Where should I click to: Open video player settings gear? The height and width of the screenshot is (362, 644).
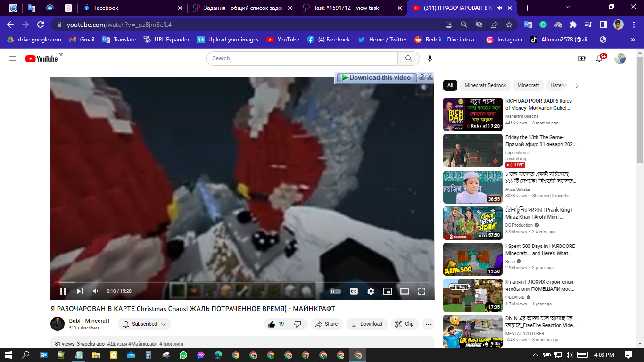pyautogui.click(x=371, y=291)
